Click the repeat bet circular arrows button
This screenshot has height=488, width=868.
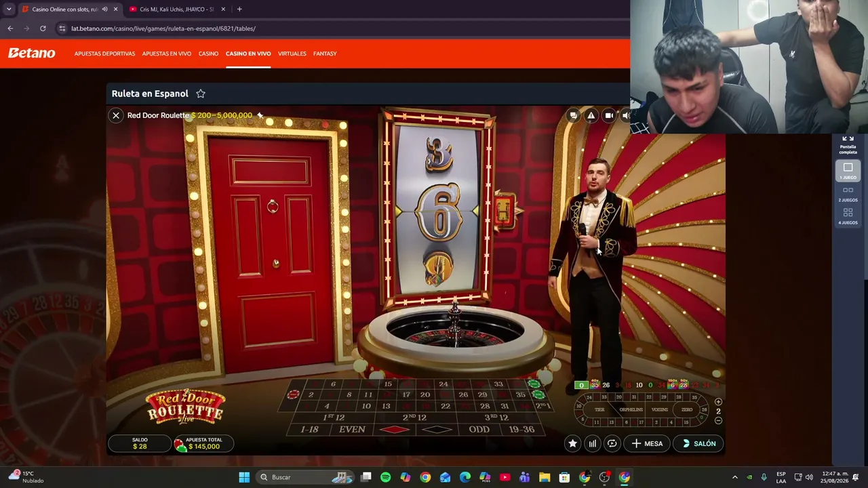pos(612,443)
